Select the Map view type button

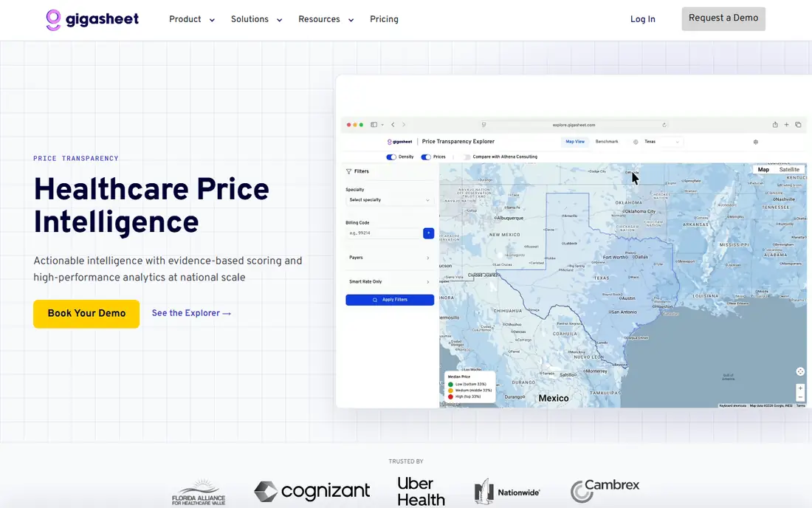[763, 169]
